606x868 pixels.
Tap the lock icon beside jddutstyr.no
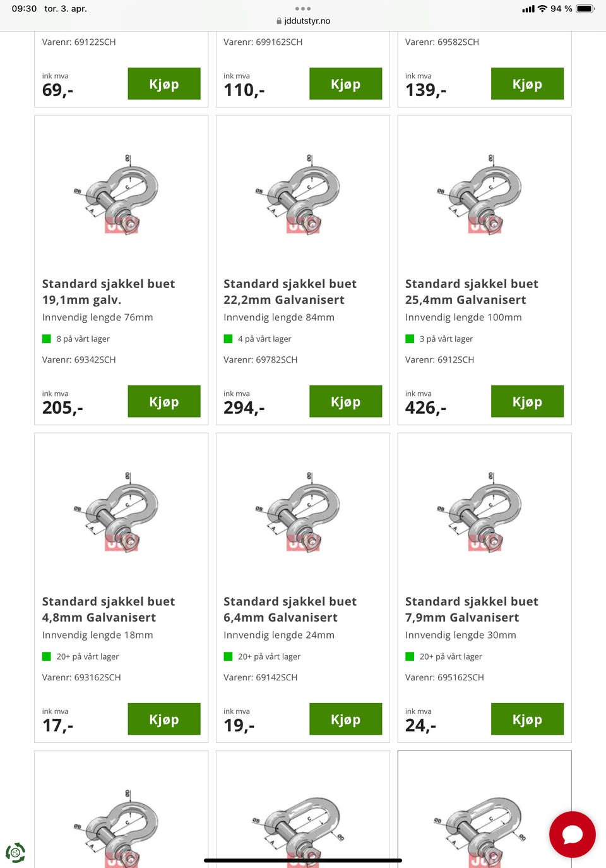[x=279, y=21]
